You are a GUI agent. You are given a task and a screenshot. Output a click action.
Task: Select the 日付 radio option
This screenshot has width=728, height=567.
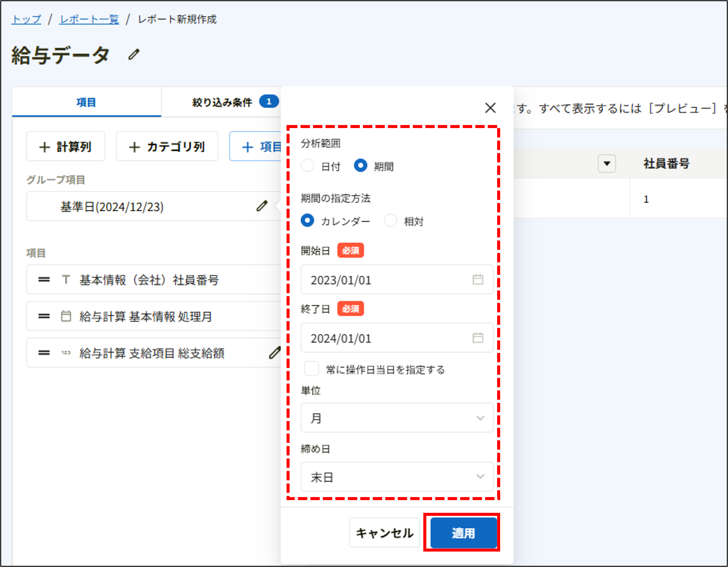(307, 165)
